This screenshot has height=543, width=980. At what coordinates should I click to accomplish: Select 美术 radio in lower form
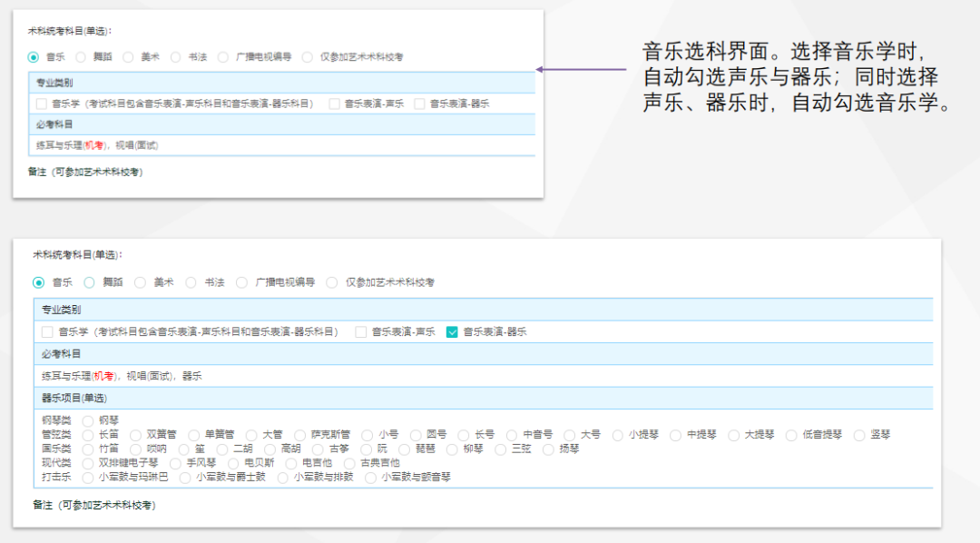point(140,282)
